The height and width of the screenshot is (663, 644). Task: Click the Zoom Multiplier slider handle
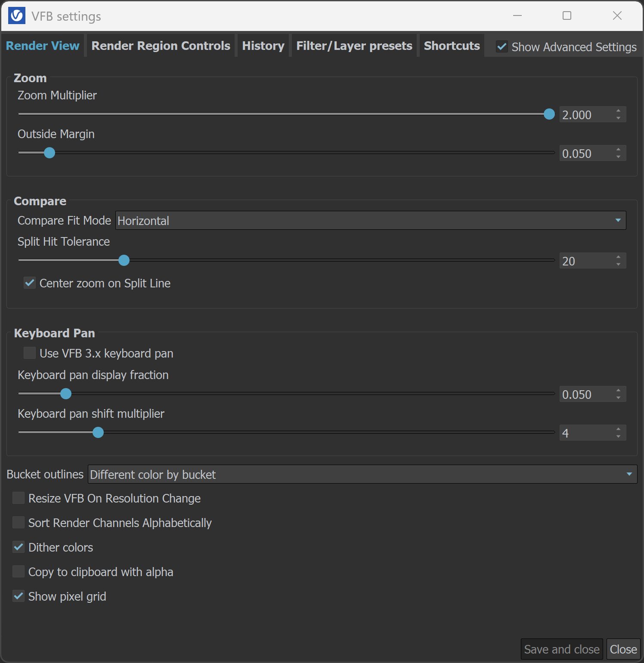[x=549, y=114]
